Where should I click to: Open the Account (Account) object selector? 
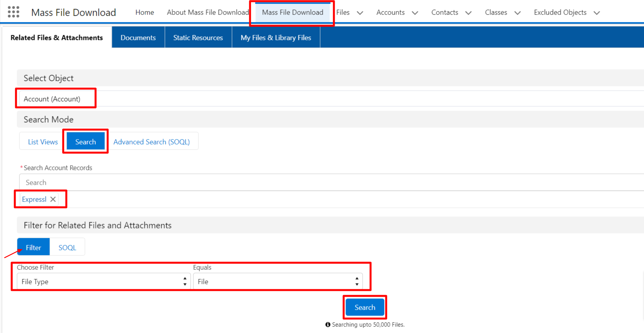point(331,99)
